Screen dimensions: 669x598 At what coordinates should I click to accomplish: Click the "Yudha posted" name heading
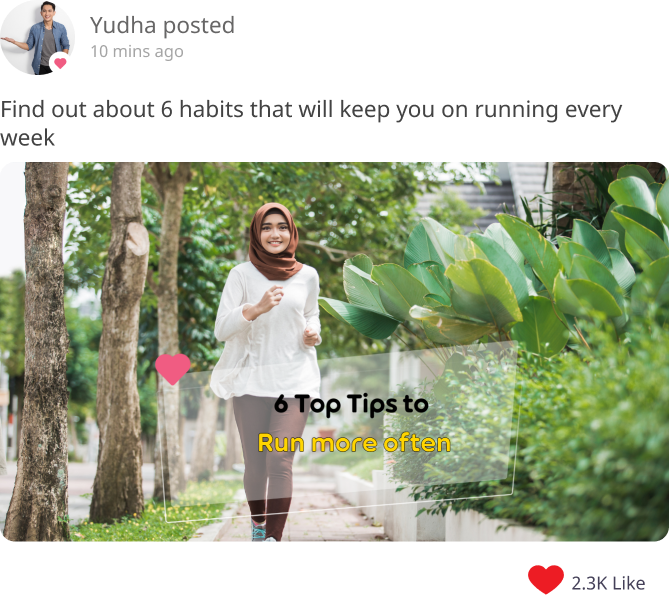(162, 25)
